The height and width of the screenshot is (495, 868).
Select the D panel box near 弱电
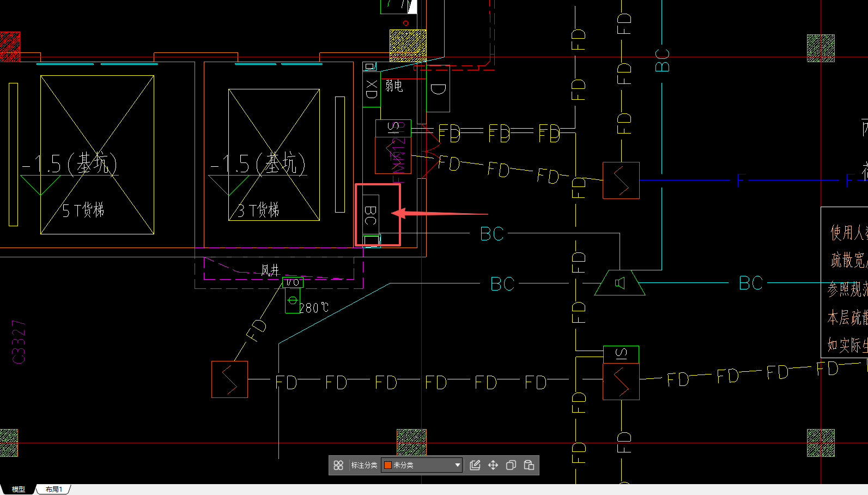438,89
